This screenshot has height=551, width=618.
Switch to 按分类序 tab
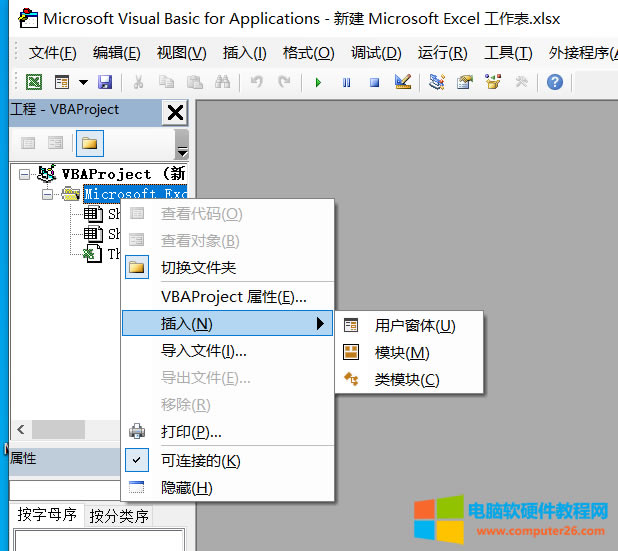coord(119,516)
